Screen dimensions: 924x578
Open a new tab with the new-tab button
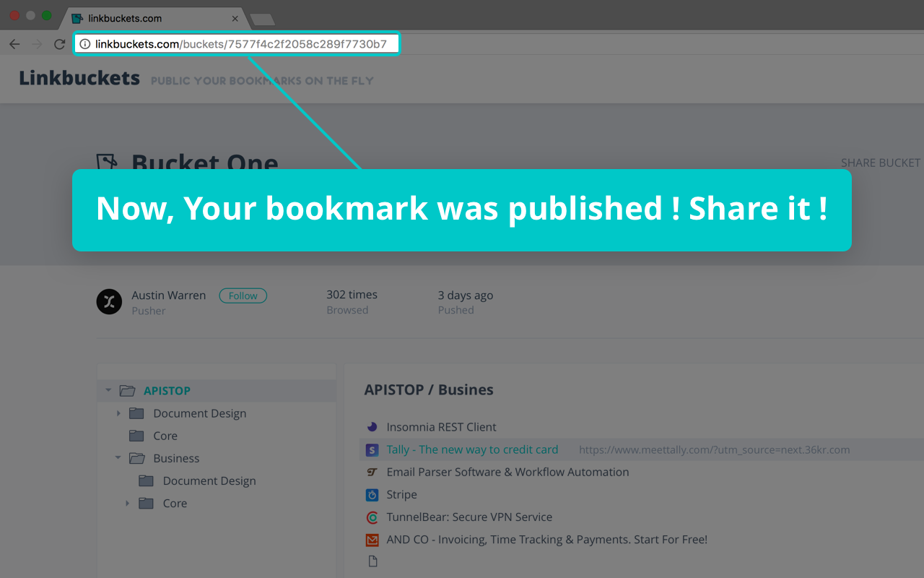tap(261, 20)
